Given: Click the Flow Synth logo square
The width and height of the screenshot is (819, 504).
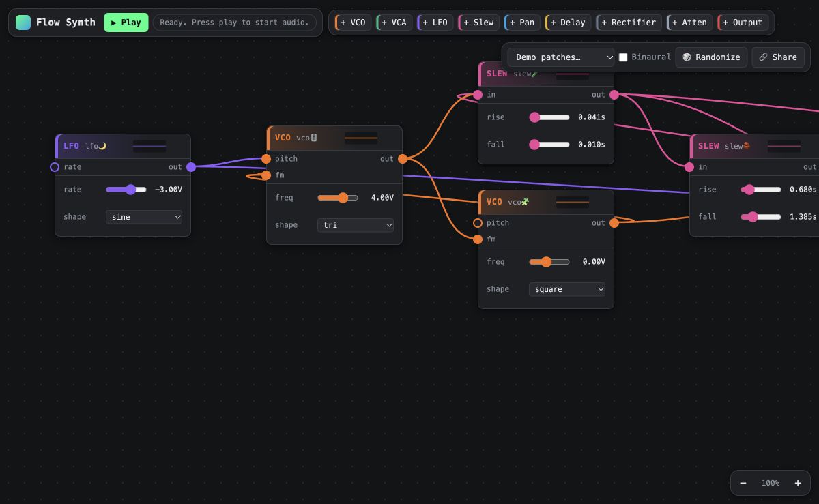Looking at the screenshot, I should tap(23, 23).
